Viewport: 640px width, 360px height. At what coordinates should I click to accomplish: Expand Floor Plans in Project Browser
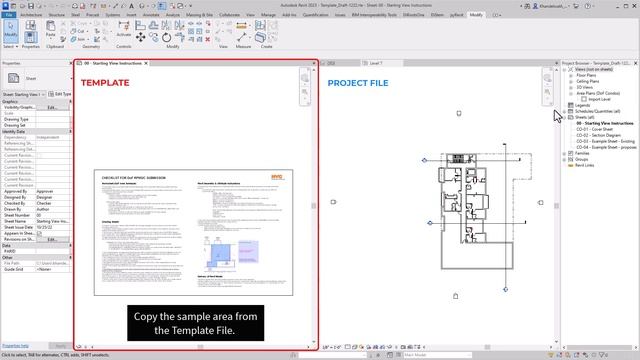(x=571, y=76)
